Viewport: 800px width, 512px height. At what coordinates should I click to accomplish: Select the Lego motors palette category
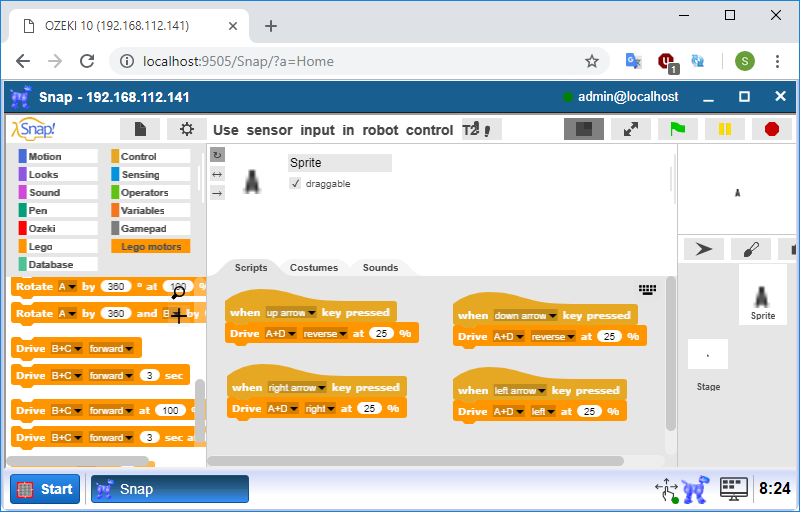click(x=151, y=246)
